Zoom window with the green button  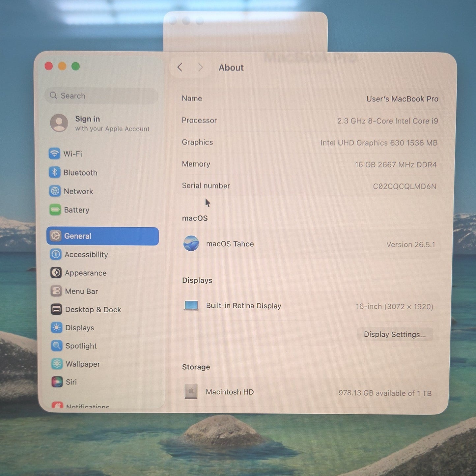click(76, 66)
